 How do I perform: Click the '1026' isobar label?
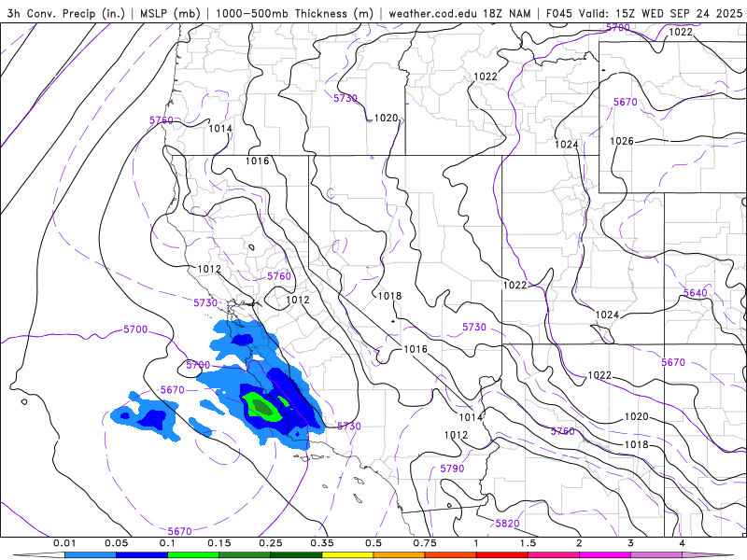(x=622, y=142)
